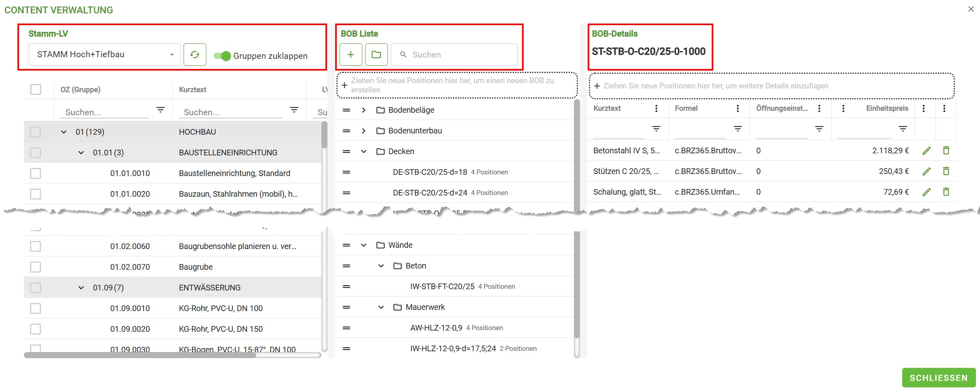Tick checkbox for 01.09.0010 KG-Rohr row
This screenshot has width=980, height=391.
click(36, 309)
